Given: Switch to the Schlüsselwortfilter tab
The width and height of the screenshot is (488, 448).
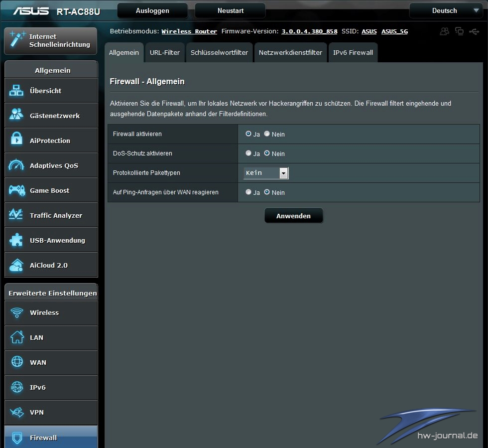Looking at the screenshot, I should (x=219, y=52).
